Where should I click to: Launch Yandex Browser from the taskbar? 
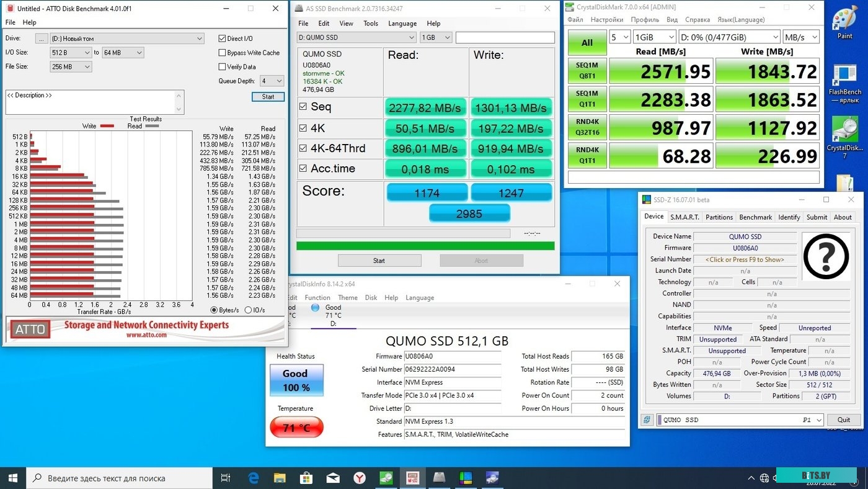(x=360, y=478)
